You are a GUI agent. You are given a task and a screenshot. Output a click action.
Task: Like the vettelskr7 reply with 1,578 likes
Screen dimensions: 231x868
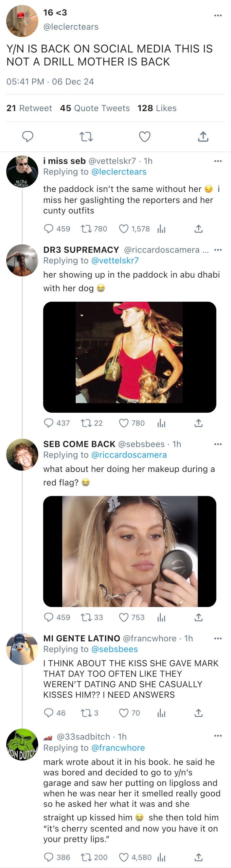tap(124, 229)
